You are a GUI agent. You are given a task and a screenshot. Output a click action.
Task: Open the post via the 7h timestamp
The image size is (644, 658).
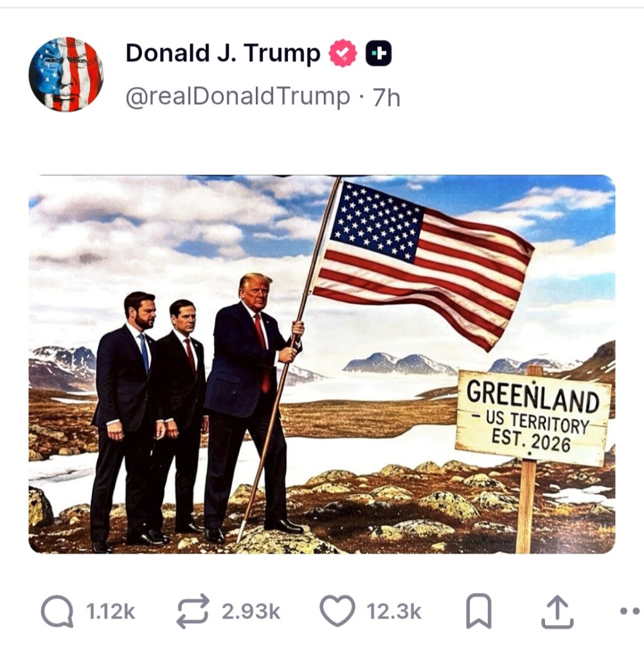click(387, 98)
